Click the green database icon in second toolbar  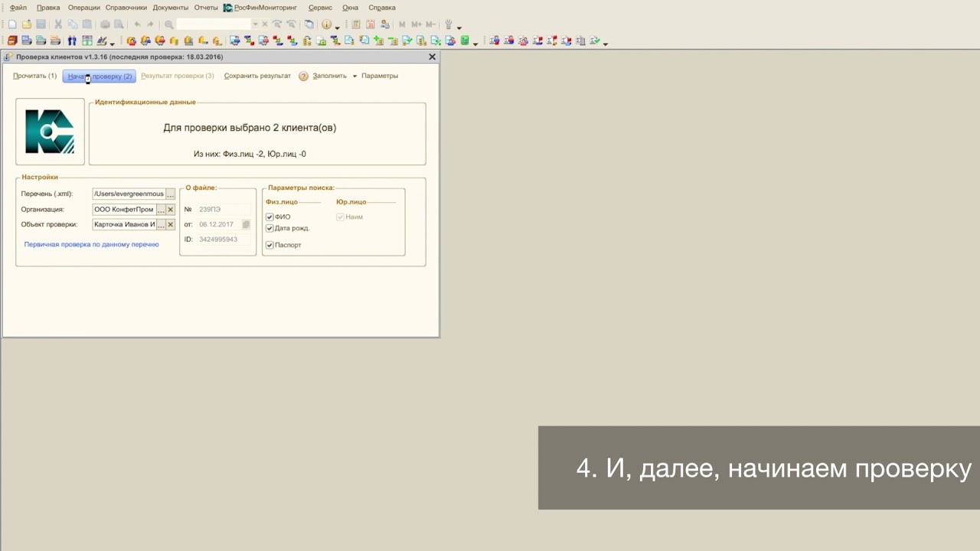(465, 41)
